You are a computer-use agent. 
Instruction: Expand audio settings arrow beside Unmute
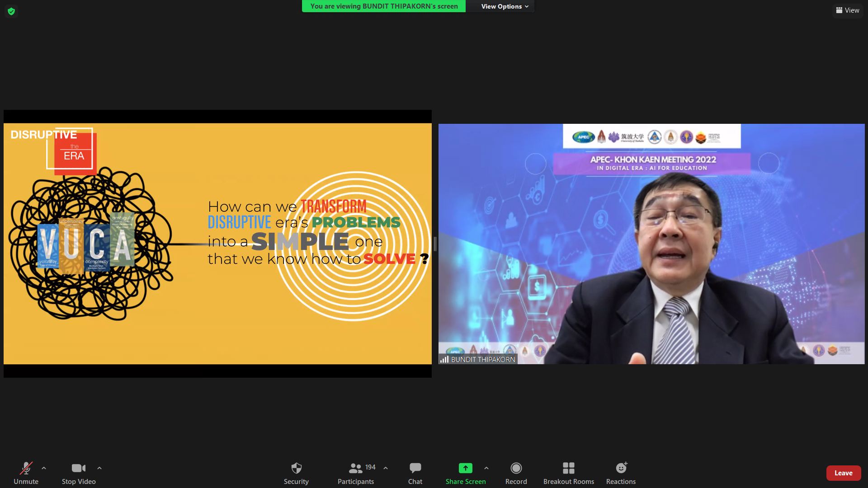coord(44,468)
